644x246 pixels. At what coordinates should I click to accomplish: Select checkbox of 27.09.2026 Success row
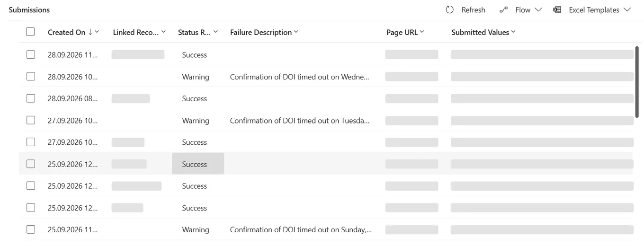(x=31, y=142)
